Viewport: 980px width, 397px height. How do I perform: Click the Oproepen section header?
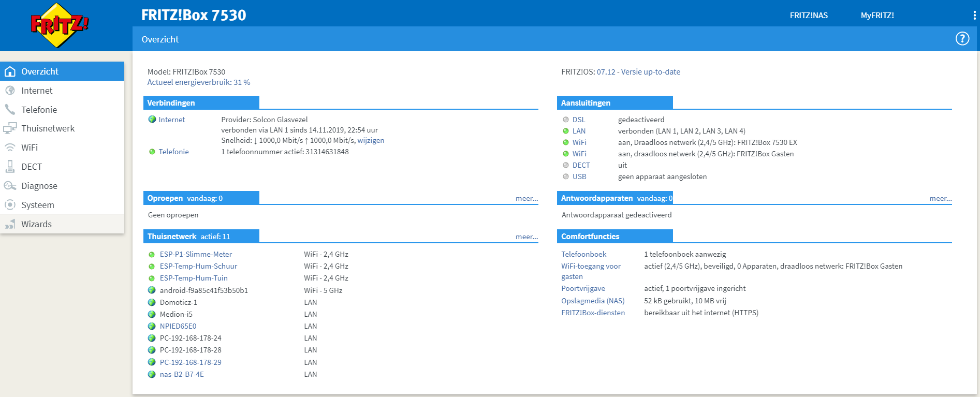pyautogui.click(x=201, y=198)
